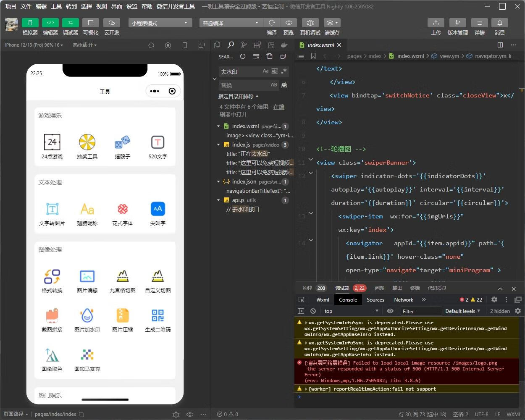Open split editor layout icon
The height and width of the screenshot is (420, 525).
click(x=500, y=45)
